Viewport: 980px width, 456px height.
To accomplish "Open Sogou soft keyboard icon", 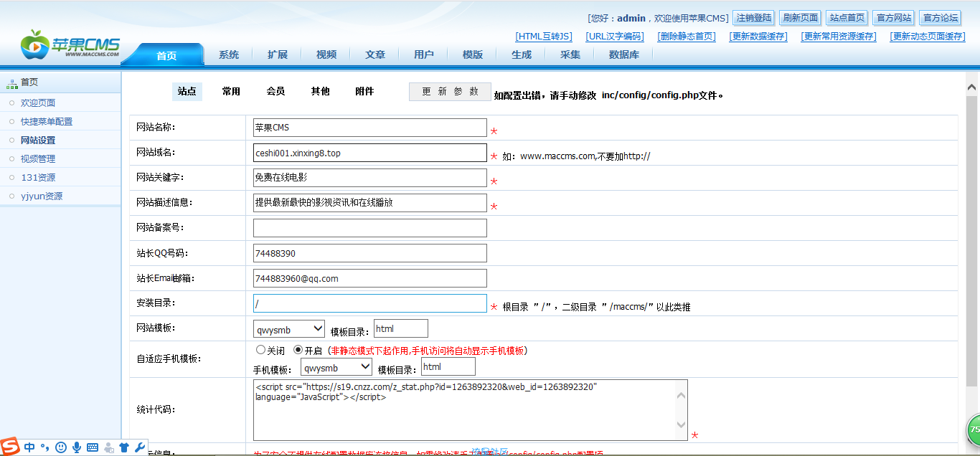I will pos(93,447).
